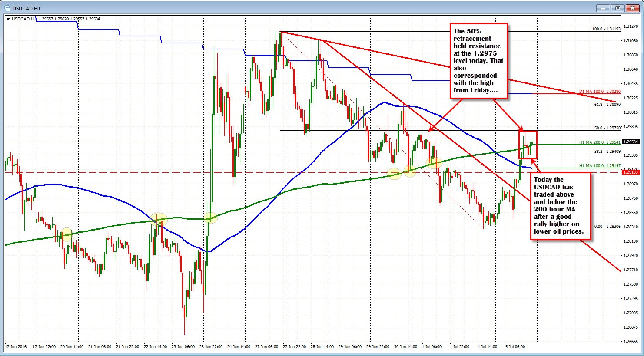
Task: Select the 61.8 - 1.30090 Fibonacci label
Action: (607, 105)
